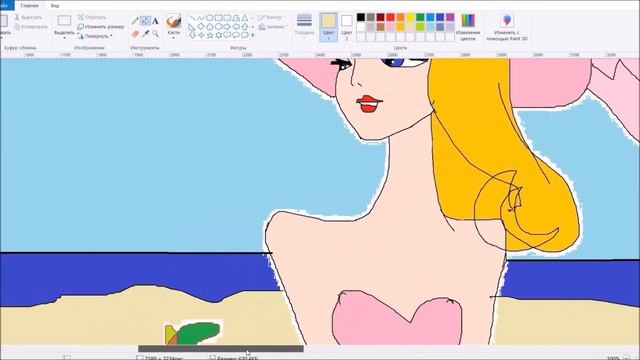This screenshot has height=360, width=640.
Task: Pick the purple color swatch
Action: pos(450,17)
